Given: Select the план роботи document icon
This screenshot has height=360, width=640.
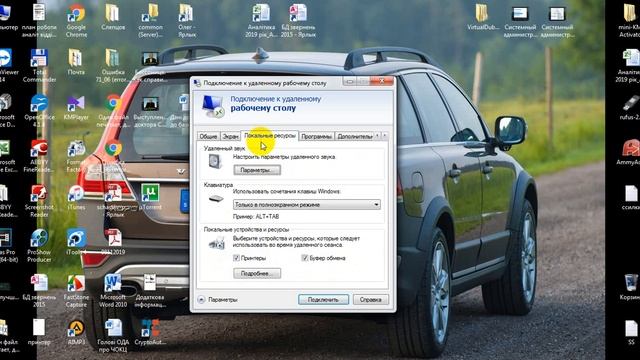Looking at the screenshot, I should [x=39, y=20].
